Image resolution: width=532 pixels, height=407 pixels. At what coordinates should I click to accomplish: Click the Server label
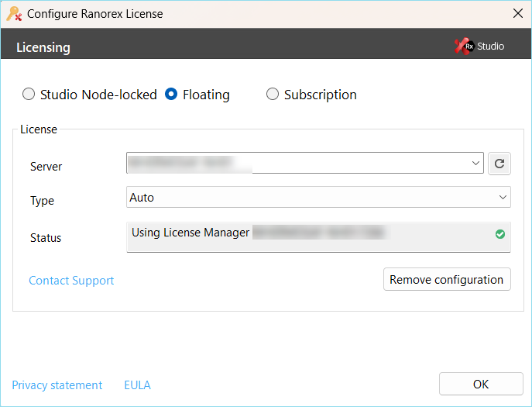pos(46,167)
